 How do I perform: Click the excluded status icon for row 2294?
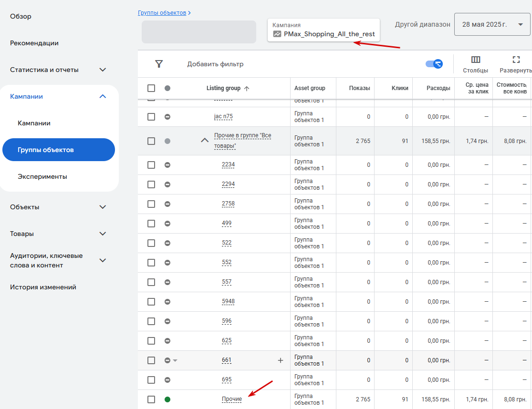pos(167,184)
